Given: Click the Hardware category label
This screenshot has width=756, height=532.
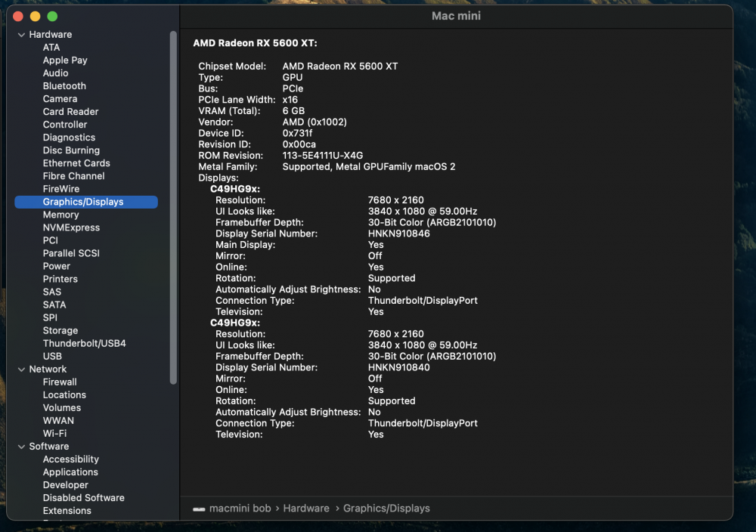Looking at the screenshot, I should [50, 35].
